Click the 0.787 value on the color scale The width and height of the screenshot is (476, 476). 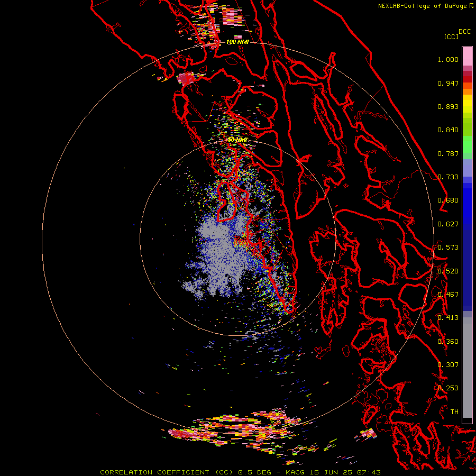pos(448,153)
